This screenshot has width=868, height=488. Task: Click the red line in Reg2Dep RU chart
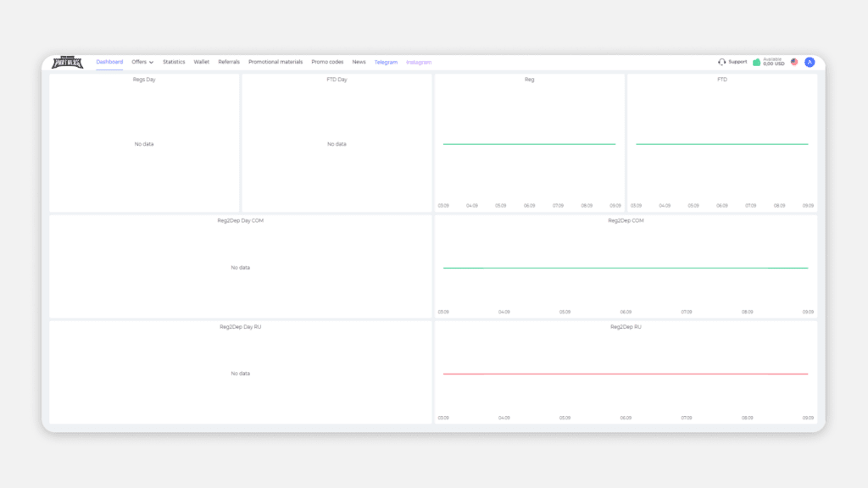pos(626,374)
